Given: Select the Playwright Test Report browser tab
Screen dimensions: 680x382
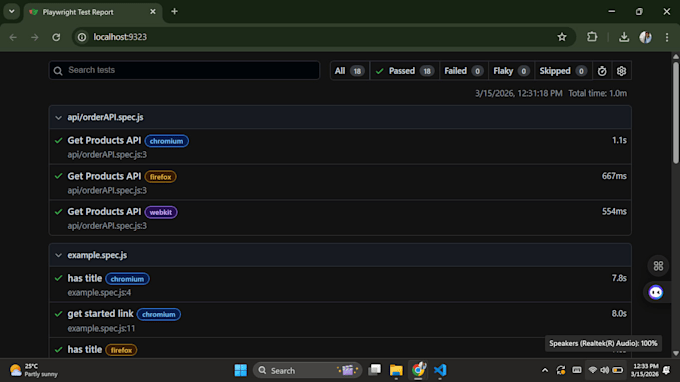Looking at the screenshot, I should click(93, 12).
